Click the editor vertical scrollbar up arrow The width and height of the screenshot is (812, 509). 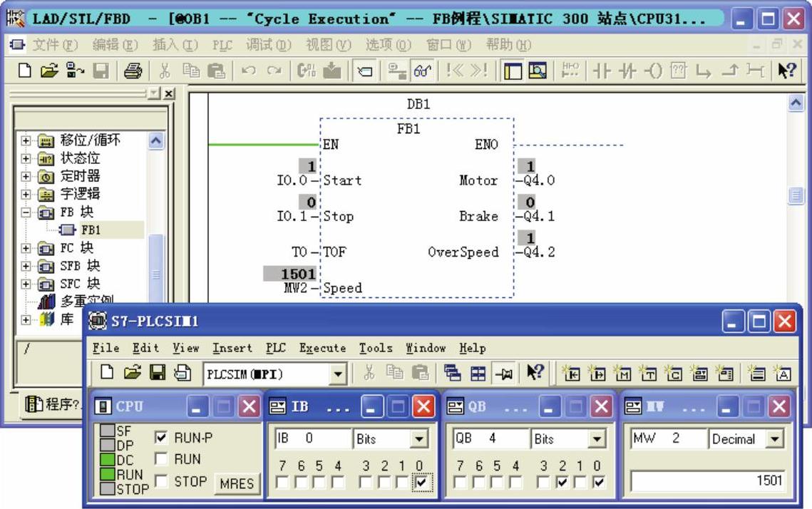[796, 103]
